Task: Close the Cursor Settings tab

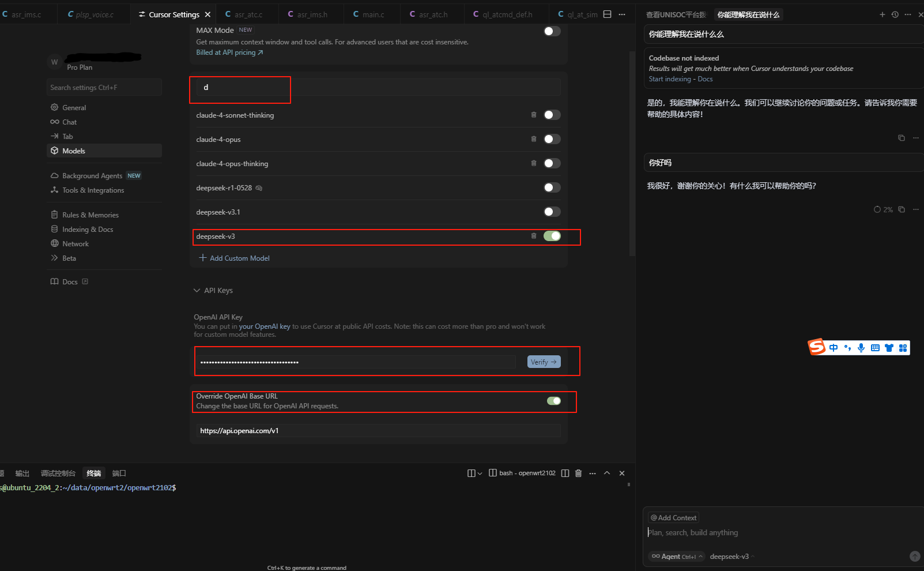Action: click(208, 14)
